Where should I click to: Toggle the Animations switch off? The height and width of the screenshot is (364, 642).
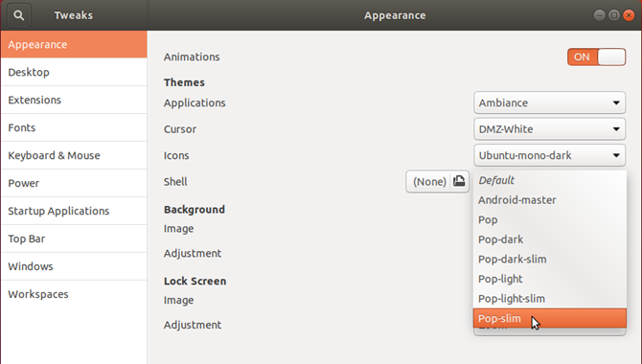(x=597, y=57)
